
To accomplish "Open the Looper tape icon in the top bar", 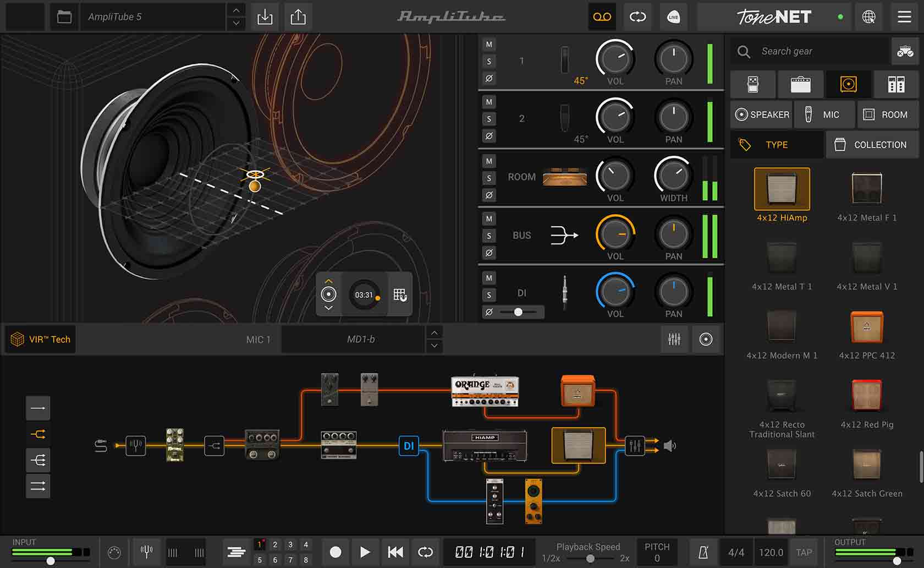I will 602,17.
